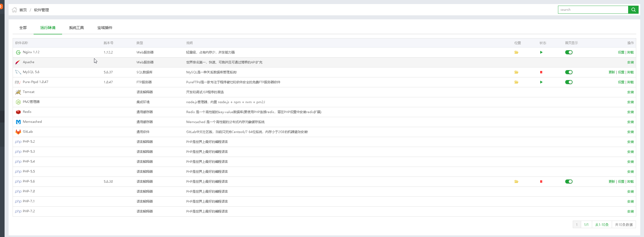Click the Tomcat cat icon

pyautogui.click(x=18, y=92)
